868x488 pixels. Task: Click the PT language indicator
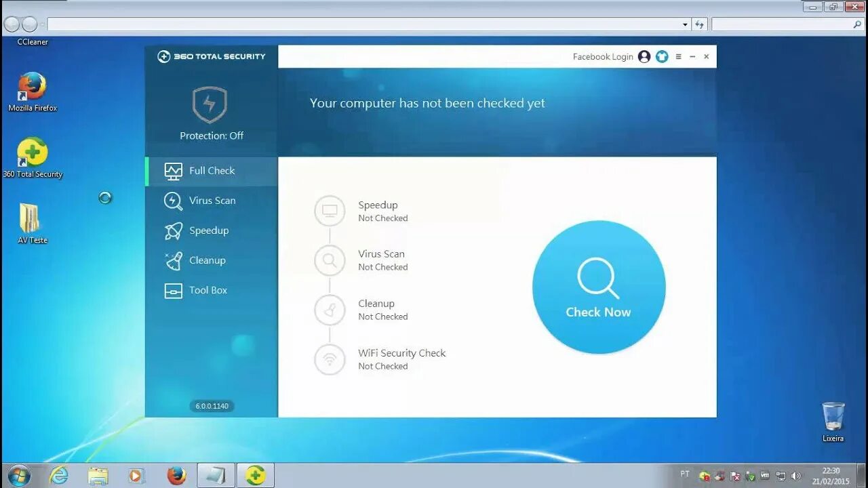pos(685,474)
